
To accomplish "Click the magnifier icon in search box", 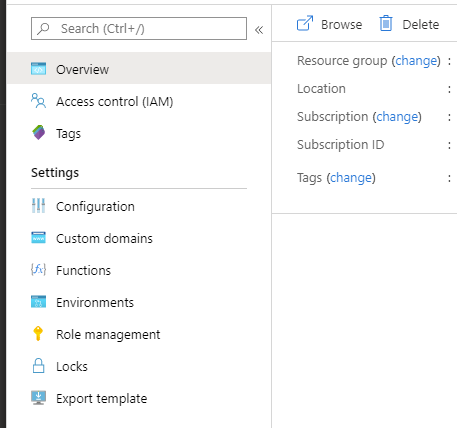I will pyautogui.click(x=43, y=29).
